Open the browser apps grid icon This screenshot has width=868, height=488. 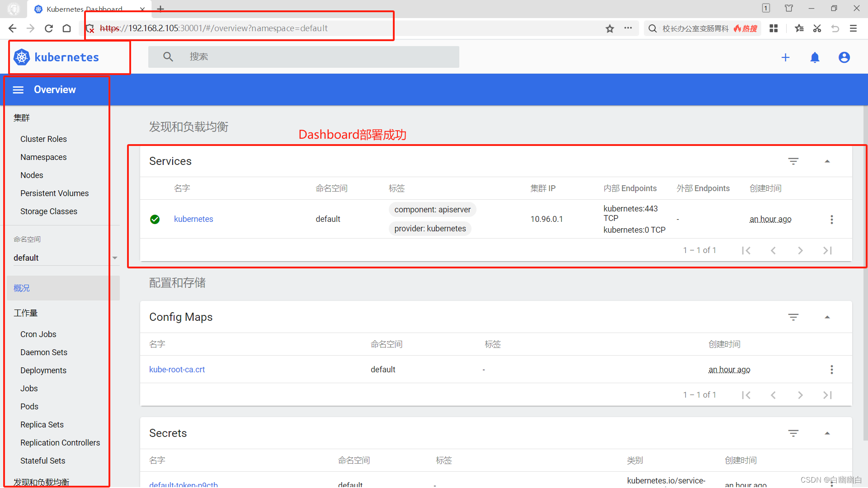774,28
